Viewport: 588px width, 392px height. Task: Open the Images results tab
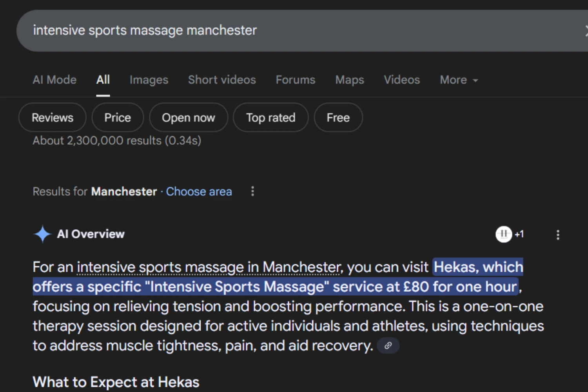tap(149, 80)
